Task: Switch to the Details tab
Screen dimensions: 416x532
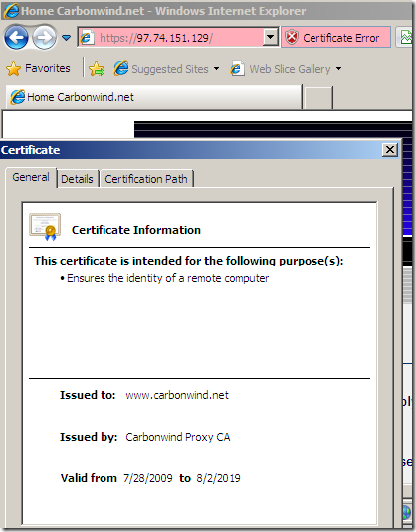Action: pos(77,179)
